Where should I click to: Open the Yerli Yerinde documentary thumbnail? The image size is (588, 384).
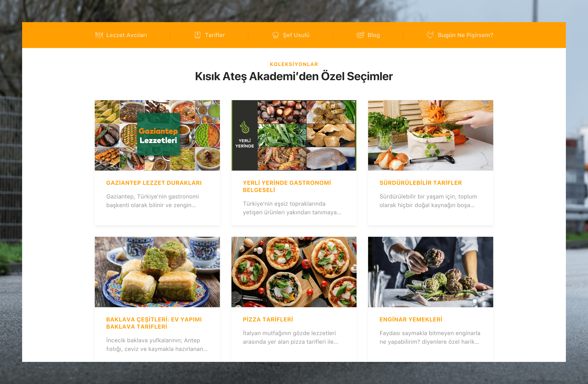coord(294,135)
